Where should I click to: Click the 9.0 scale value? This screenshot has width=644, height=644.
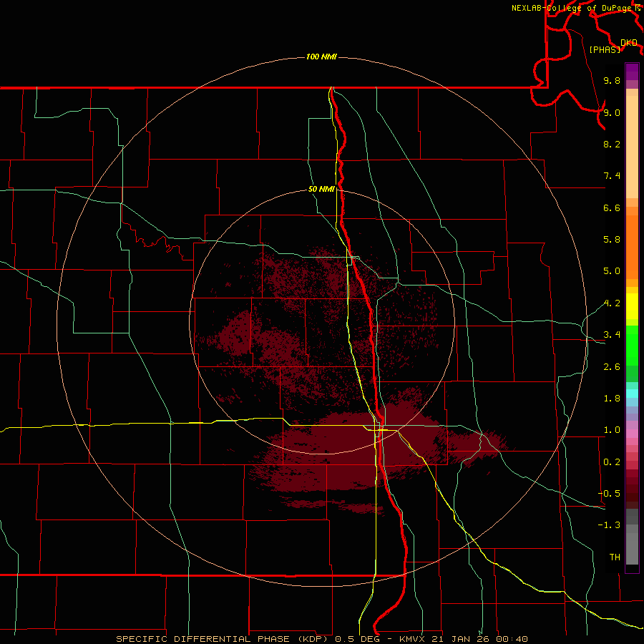click(612, 112)
